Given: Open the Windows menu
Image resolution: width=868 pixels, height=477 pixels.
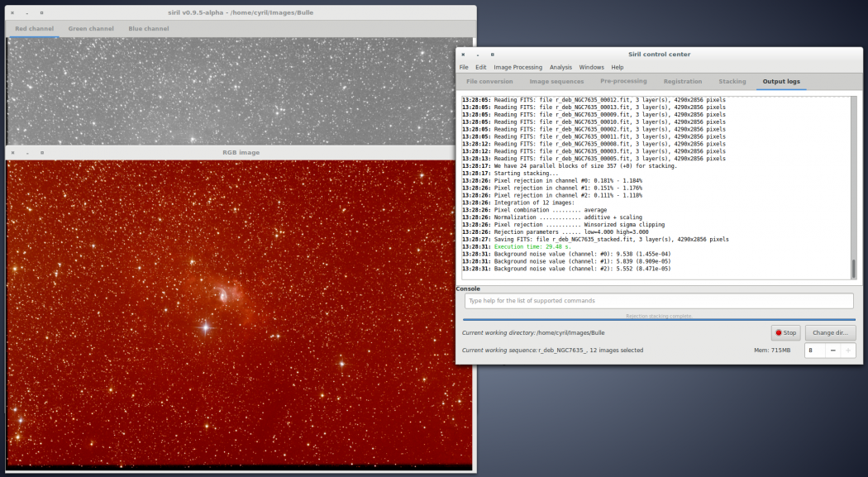Looking at the screenshot, I should (x=591, y=67).
